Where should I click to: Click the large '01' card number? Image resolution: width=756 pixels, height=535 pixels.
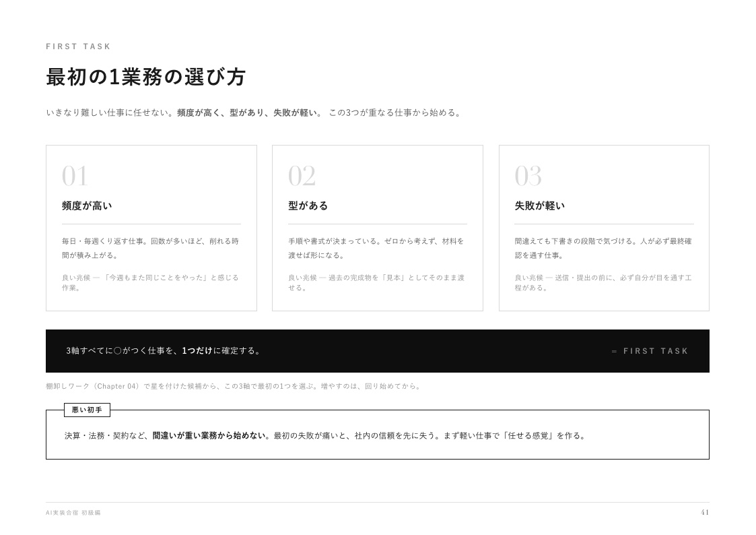coord(75,176)
